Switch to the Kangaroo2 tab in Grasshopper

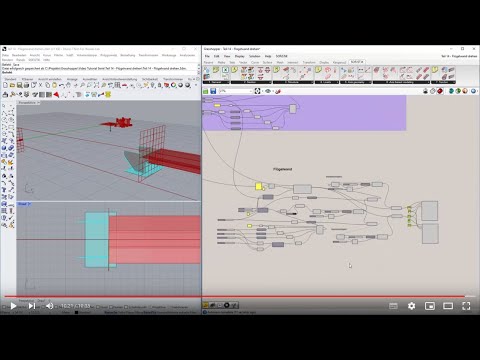pyautogui.click(x=339, y=62)
